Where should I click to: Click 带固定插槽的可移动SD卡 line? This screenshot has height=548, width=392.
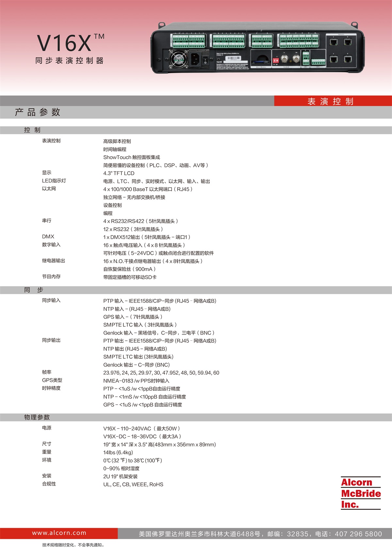click(x=130, y=277)
